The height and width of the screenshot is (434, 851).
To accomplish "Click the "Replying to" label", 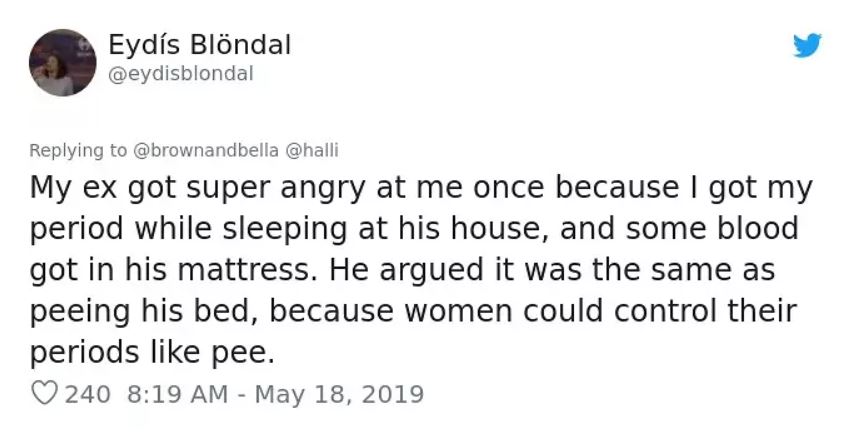I will [x=78, y=150].
